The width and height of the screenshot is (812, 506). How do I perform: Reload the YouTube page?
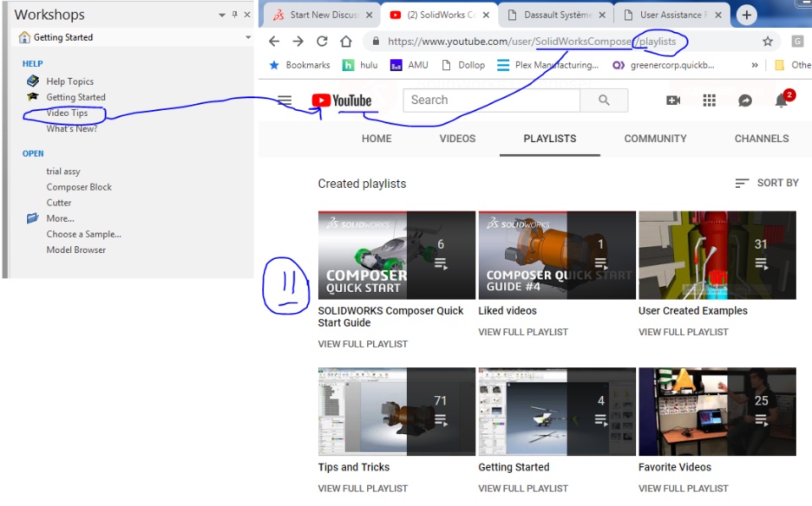[x=322, y=41]
